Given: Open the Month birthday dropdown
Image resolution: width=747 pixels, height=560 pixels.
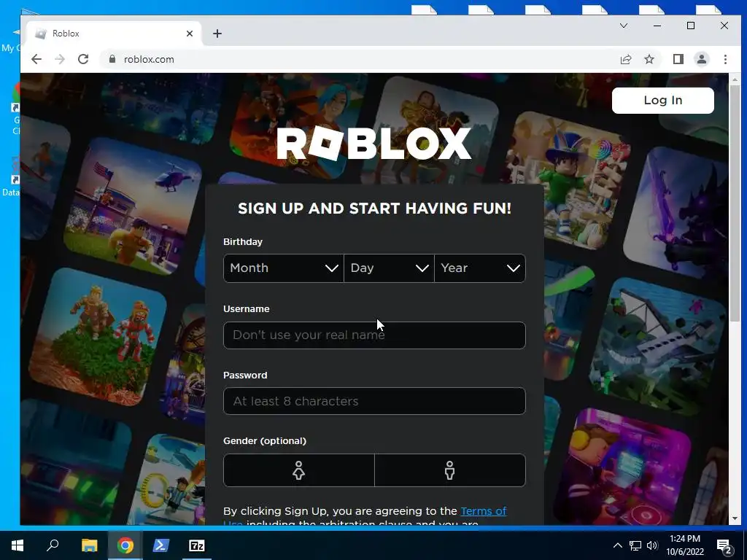Looking at the screenshot, I should point(284,268).
